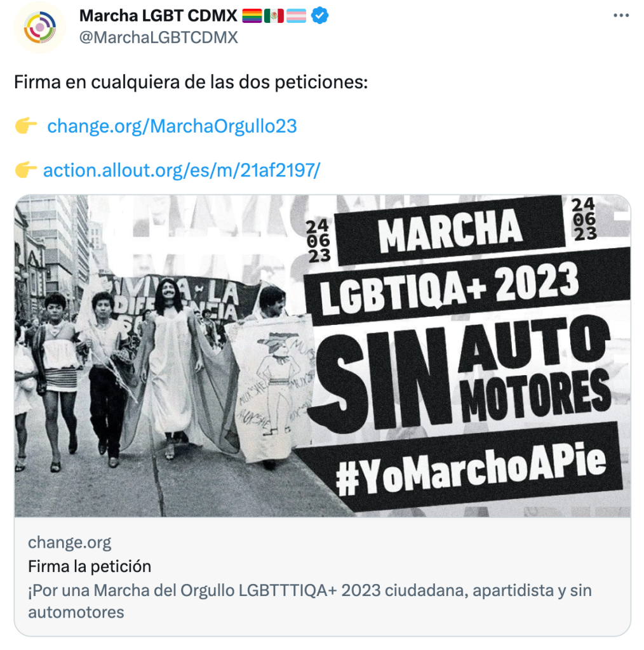Click the Mexico flag emoji
The height and width of the screenshot is (650, 644).
[x=274, y=16]
